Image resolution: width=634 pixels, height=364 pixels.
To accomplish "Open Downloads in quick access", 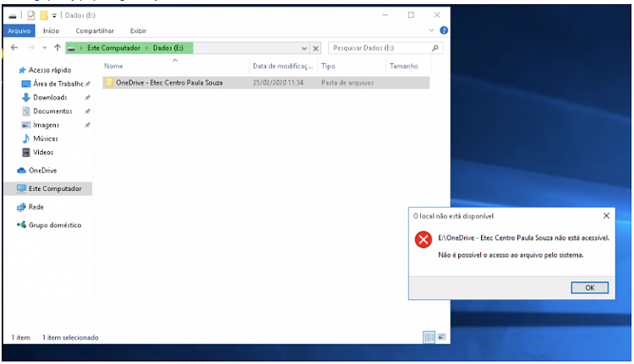I will point(50,97).
